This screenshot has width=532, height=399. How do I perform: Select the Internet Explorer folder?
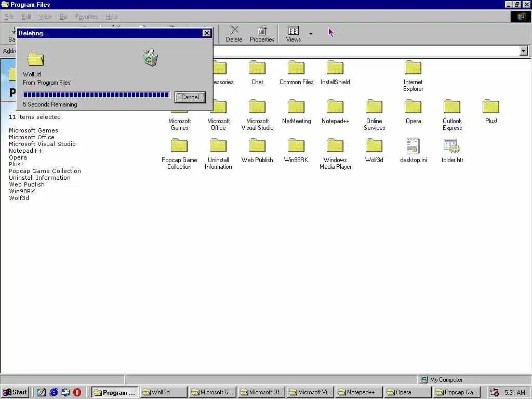pos(413,76)
